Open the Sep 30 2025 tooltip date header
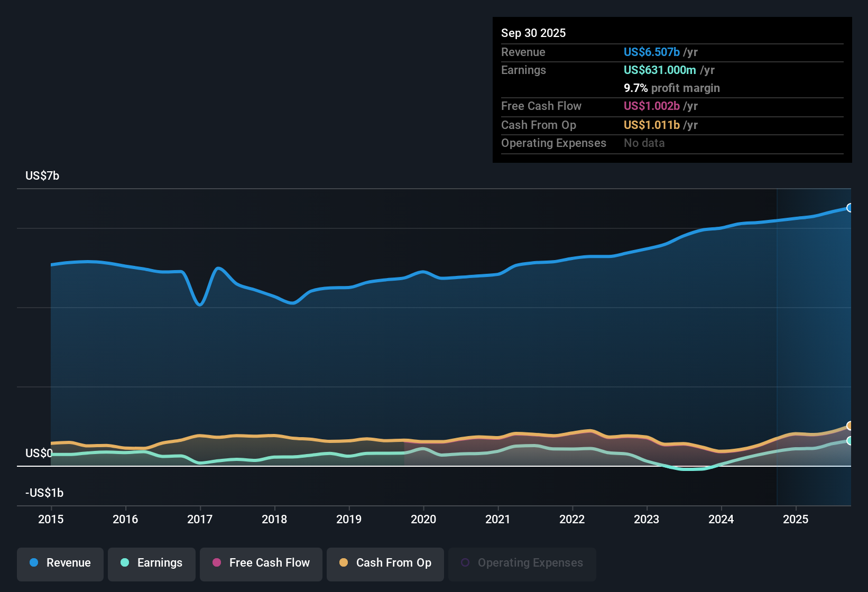 click(x=533, y=33)
